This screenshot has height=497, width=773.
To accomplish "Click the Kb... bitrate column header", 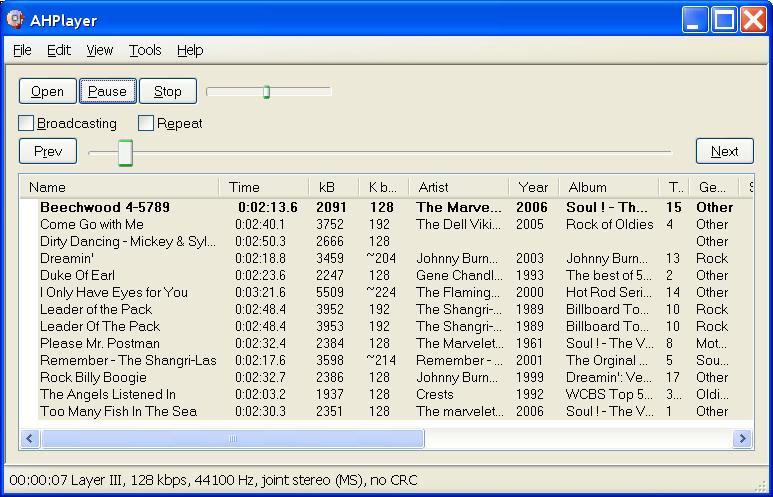I will pos(384,187).
